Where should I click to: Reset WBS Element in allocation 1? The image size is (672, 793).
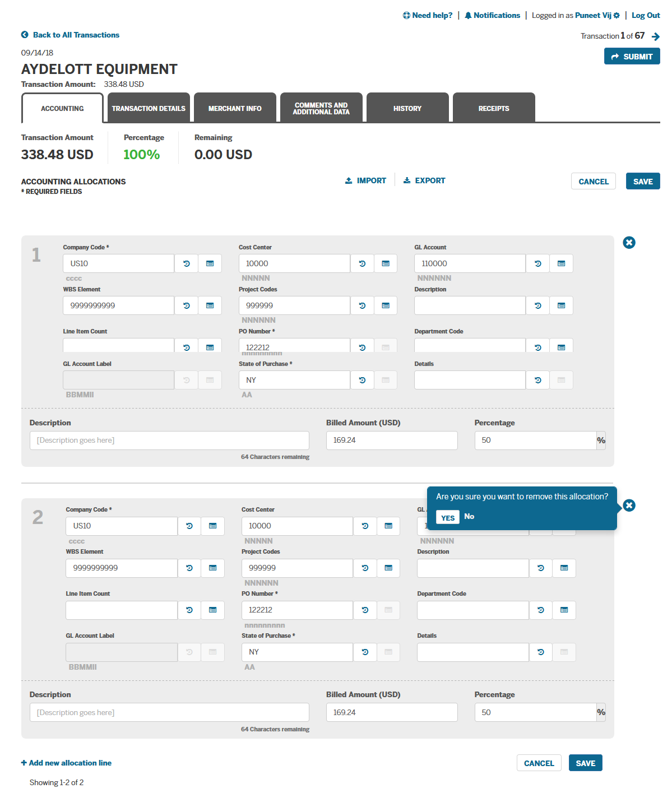[187, 305]
